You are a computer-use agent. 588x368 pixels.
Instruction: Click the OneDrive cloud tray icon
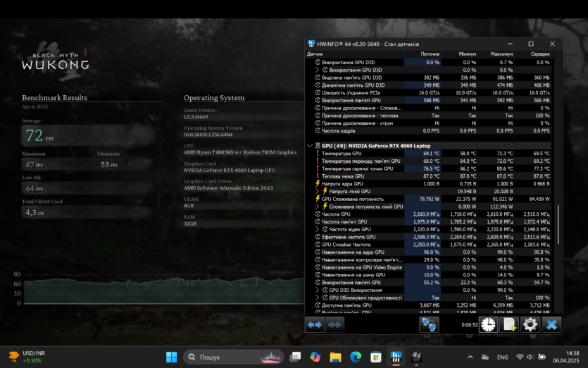485,357
